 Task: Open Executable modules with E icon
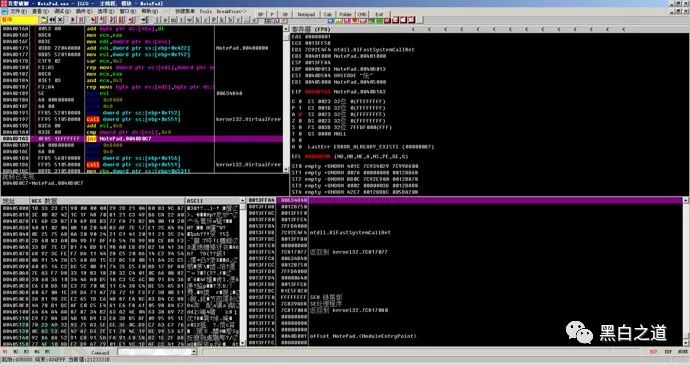165,20
